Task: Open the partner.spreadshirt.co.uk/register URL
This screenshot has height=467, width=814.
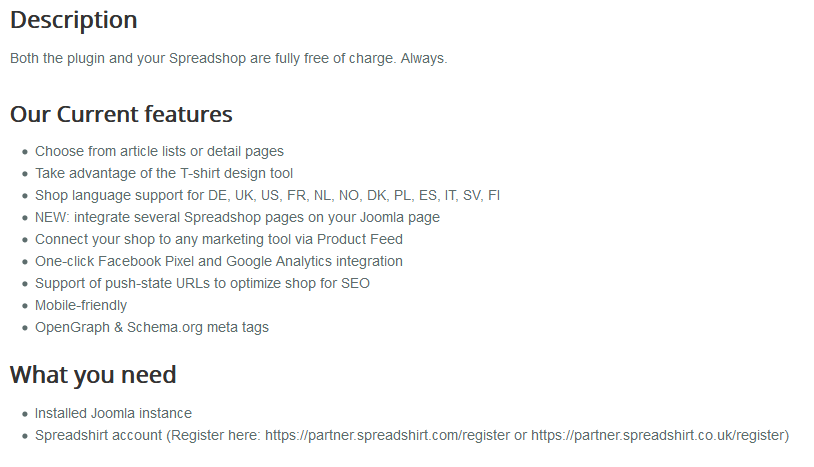Action: [658, 435]
